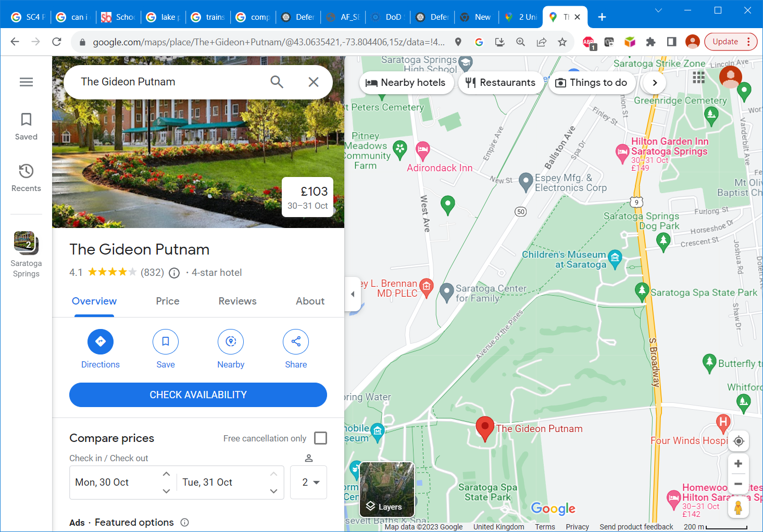
Task: Open the Saratoga Springs recent thumbnail
Action: pos(26,254)
